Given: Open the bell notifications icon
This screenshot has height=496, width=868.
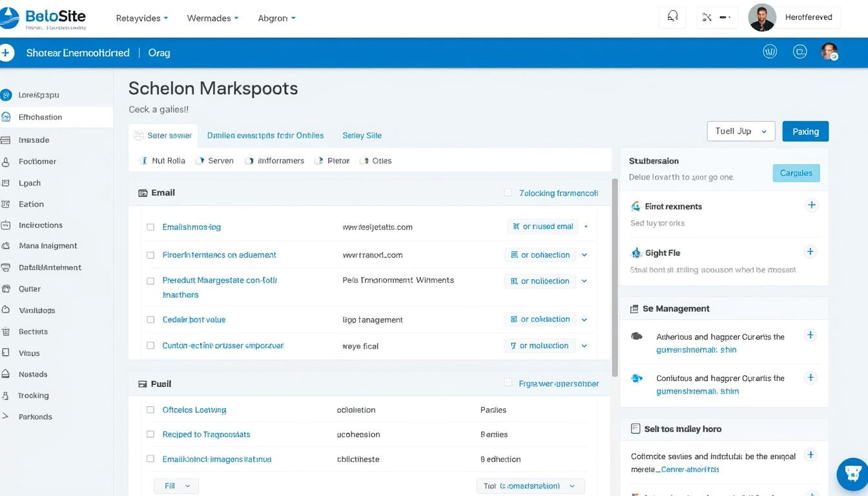Looking at the screenshot, I should coord(672,17).
